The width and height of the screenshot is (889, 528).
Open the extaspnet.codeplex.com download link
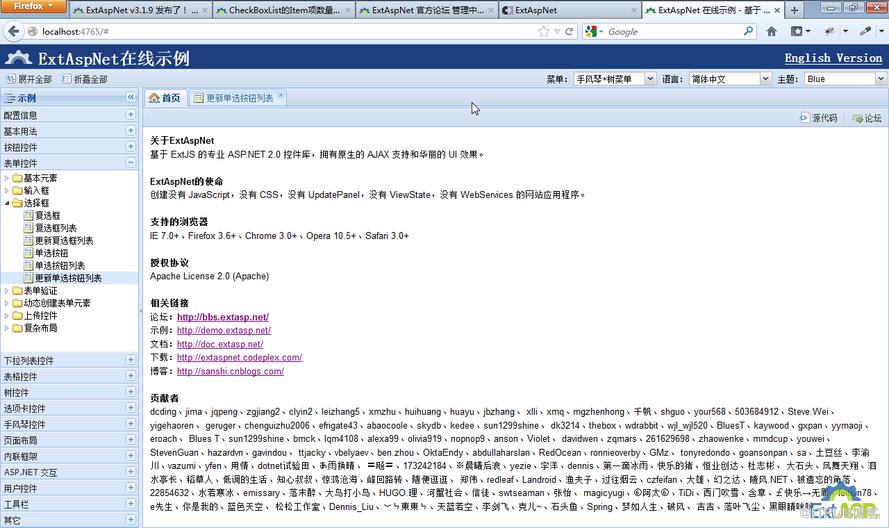239,357
